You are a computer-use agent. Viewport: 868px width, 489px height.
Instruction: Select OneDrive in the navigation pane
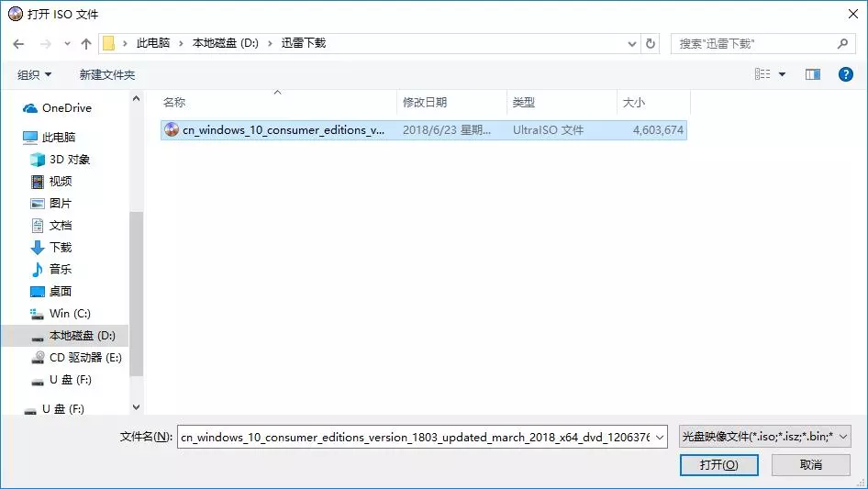click(x=66, y=108)
